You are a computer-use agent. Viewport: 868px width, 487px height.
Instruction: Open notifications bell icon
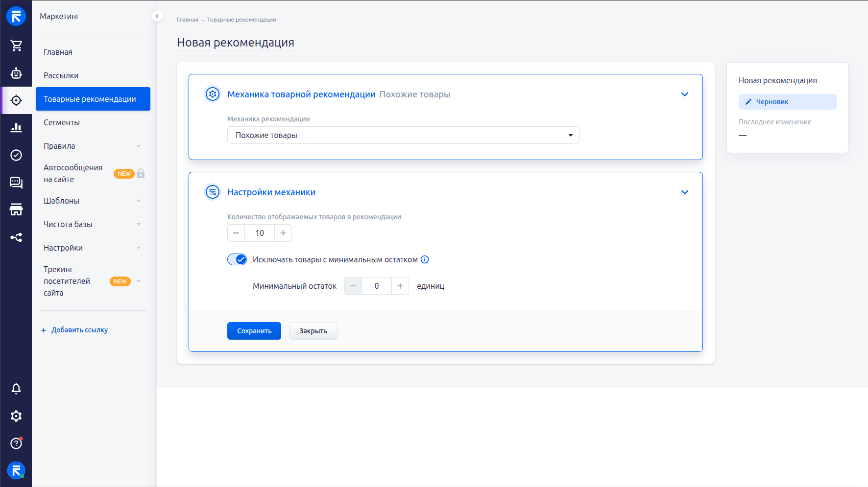(x=16, y=389)
